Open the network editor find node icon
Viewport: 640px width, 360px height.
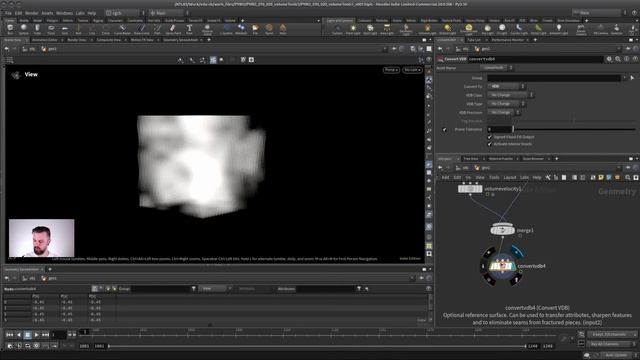(628, 178)
